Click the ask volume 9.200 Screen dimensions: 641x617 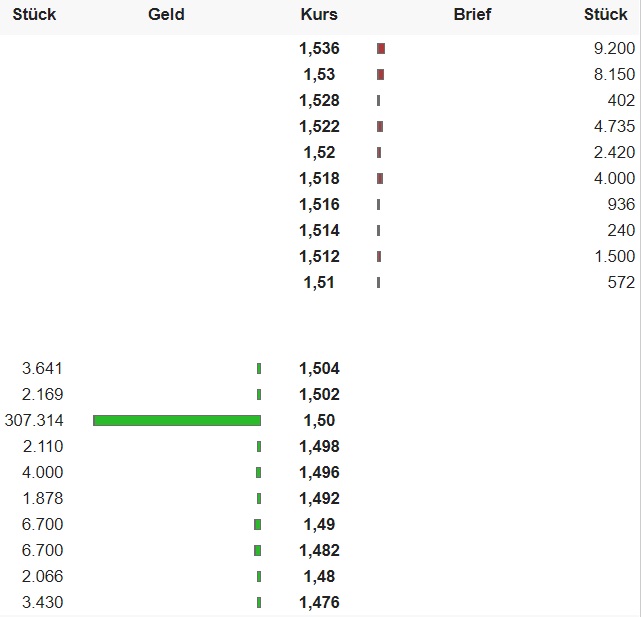613,48
